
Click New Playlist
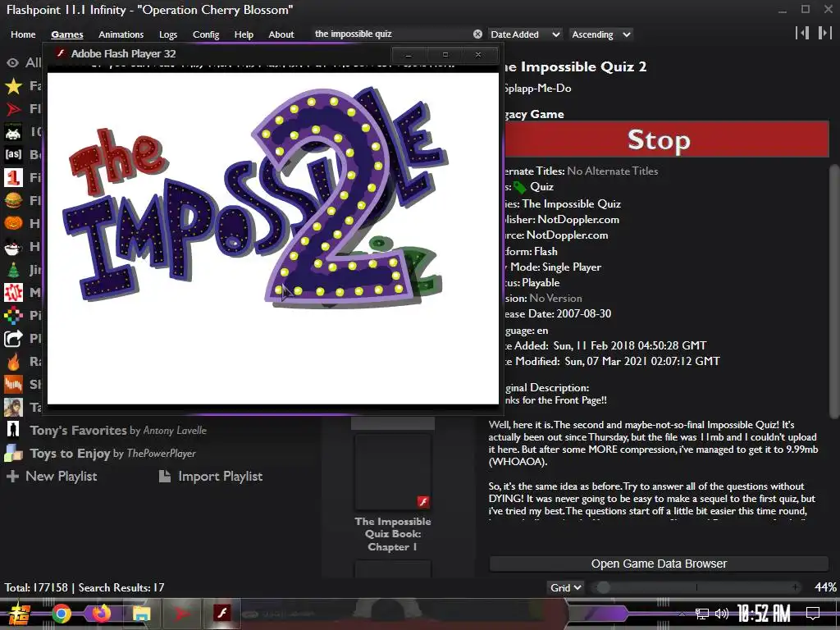click(x=52, y=477)
